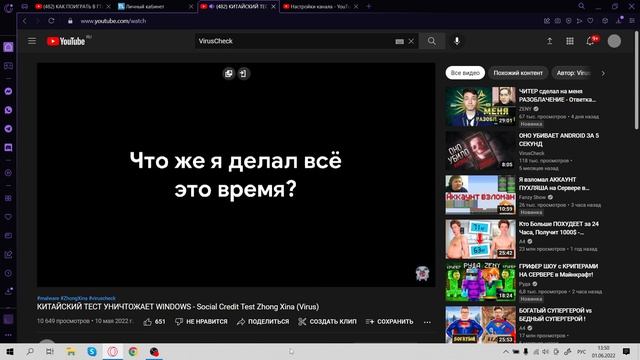This screenshot has width=640, height=360.
Task: Click the address bar URL
Action: click(x=113, y=21)
